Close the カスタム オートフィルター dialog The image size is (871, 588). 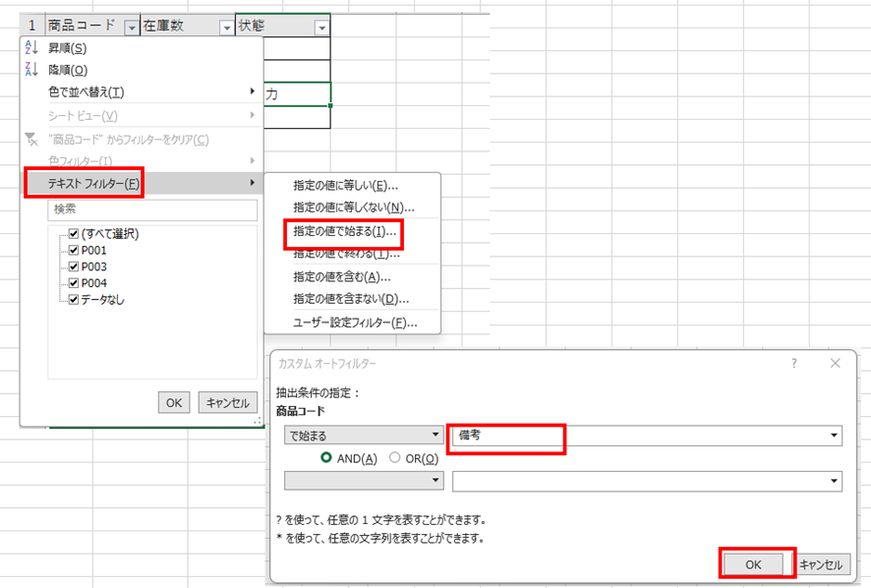[835, 364]
